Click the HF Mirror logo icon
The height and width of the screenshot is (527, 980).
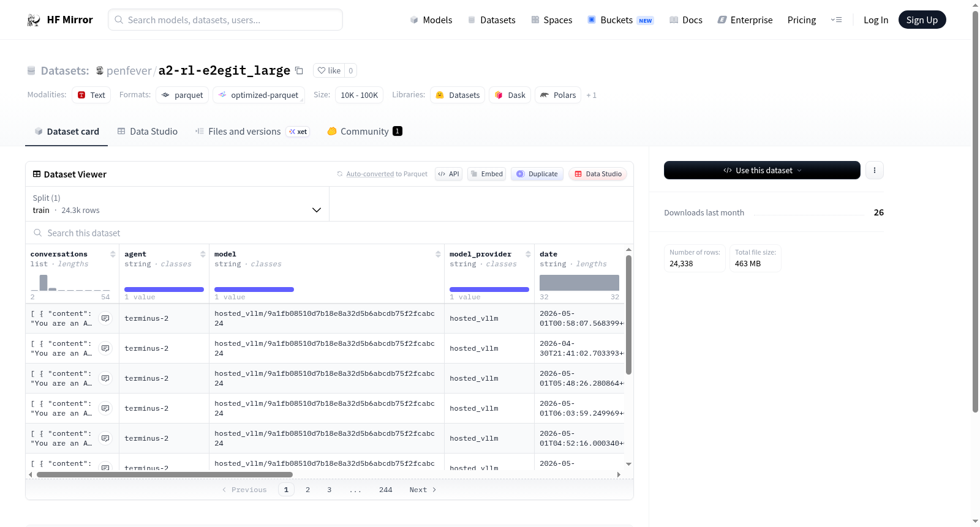[34, 20]
